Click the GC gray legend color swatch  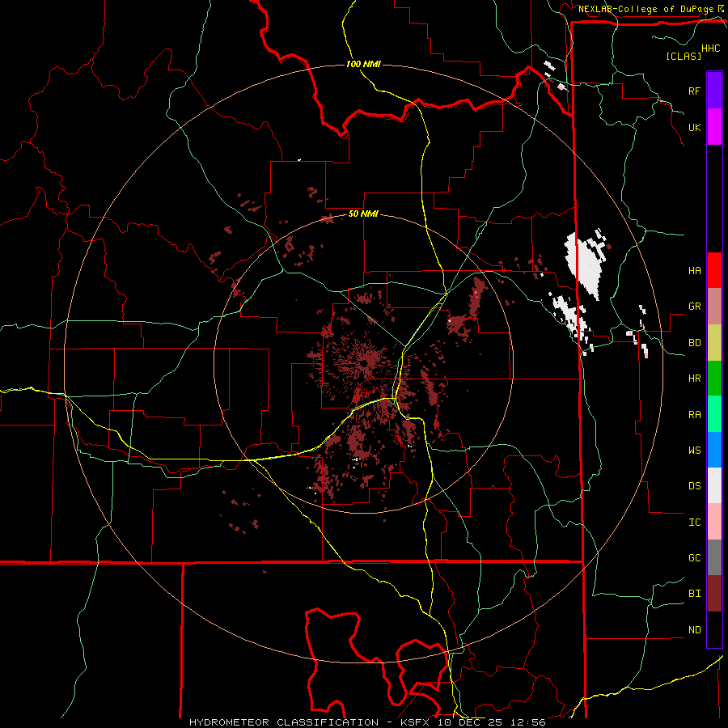714,557
